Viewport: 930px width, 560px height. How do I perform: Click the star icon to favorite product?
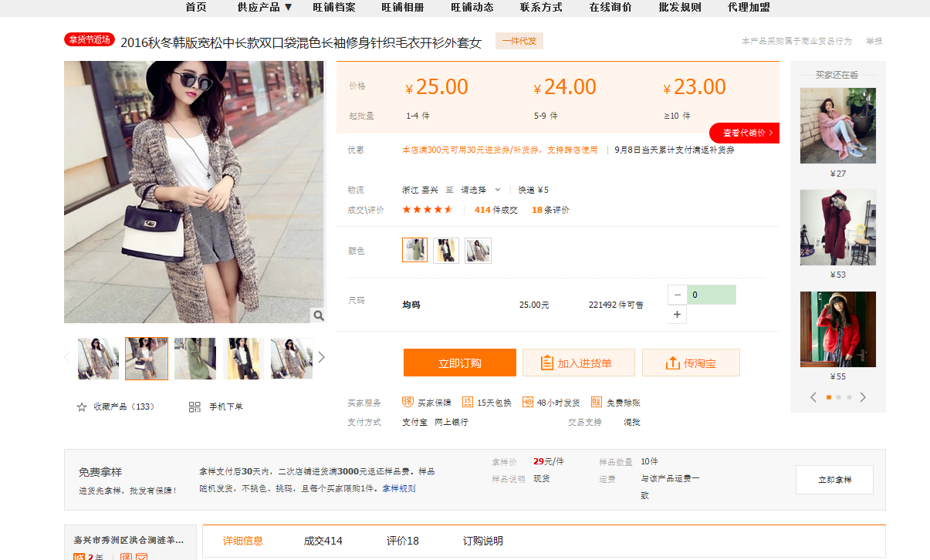[82, 407]
